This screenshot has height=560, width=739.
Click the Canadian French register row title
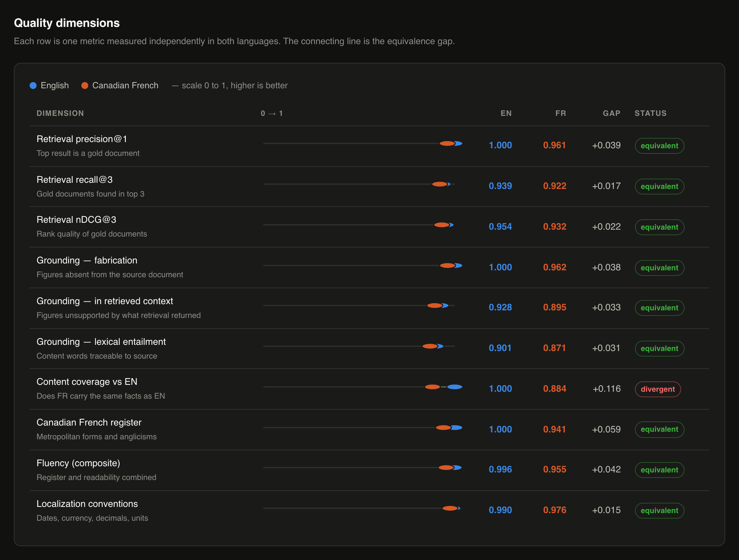(89, 422)
